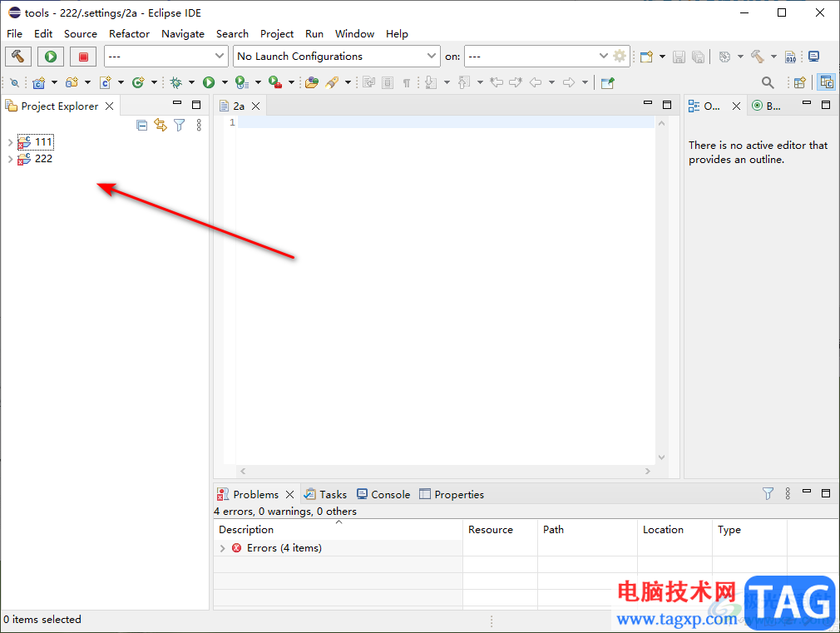This screenshot has width=840, height=633.
Task: Open the Project menu
Action: pos(277,34)
